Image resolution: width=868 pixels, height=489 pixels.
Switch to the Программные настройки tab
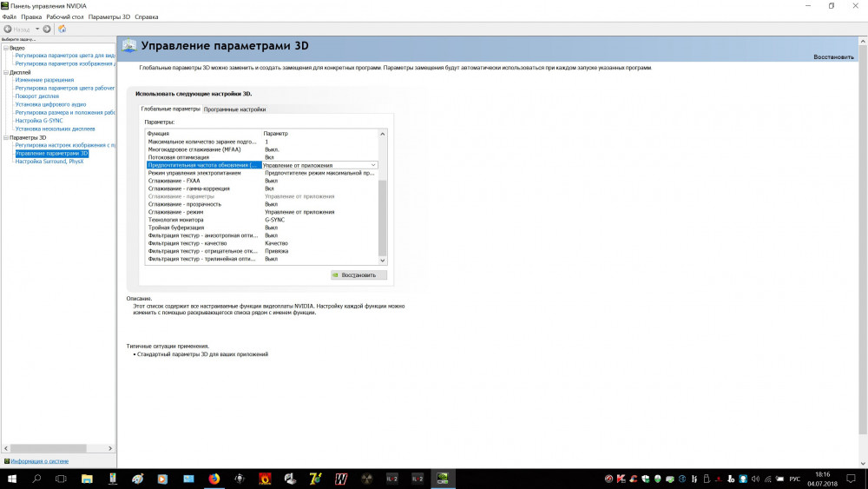click(234, 109)
